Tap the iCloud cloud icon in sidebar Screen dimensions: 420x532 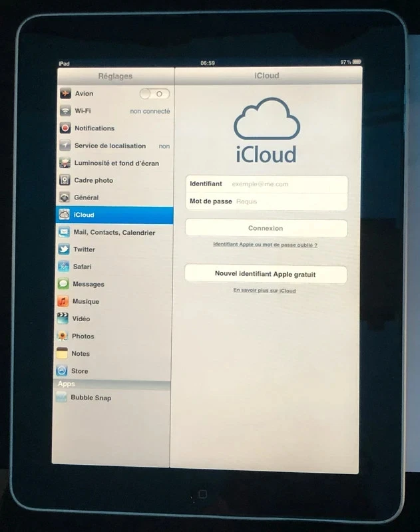(x=64, y=214)
